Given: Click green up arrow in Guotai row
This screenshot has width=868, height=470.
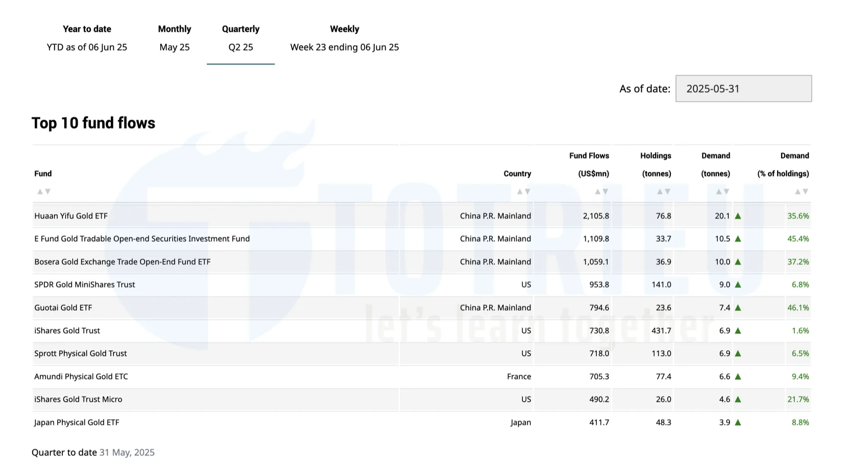Looking at the screenshot, I should click(x=738, y=308).
